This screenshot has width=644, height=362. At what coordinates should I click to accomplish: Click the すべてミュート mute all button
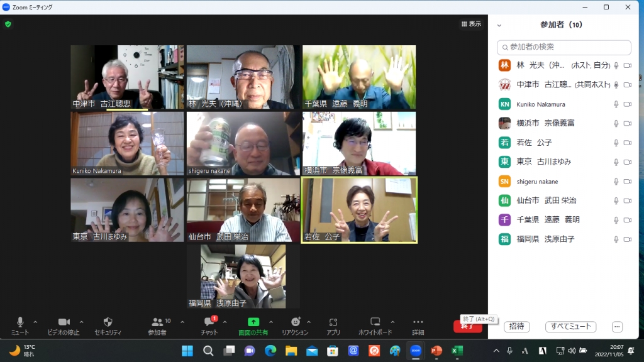pyautogui.click(x=570, y=326)
